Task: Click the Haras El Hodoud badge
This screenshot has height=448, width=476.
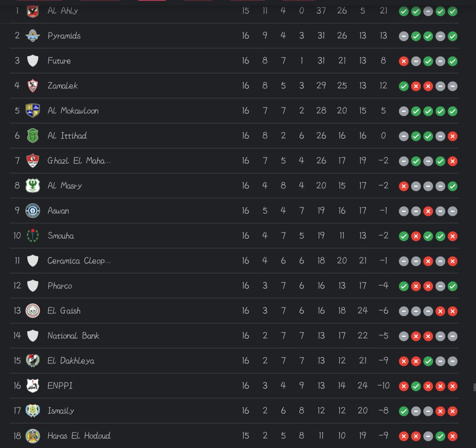Action: click(x=33, y=436)
